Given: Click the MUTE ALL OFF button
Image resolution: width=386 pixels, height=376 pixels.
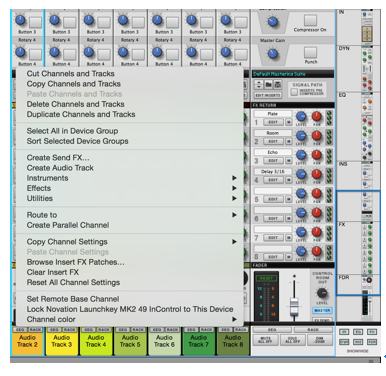Looking at the screenshot, I should click(266, 340).
